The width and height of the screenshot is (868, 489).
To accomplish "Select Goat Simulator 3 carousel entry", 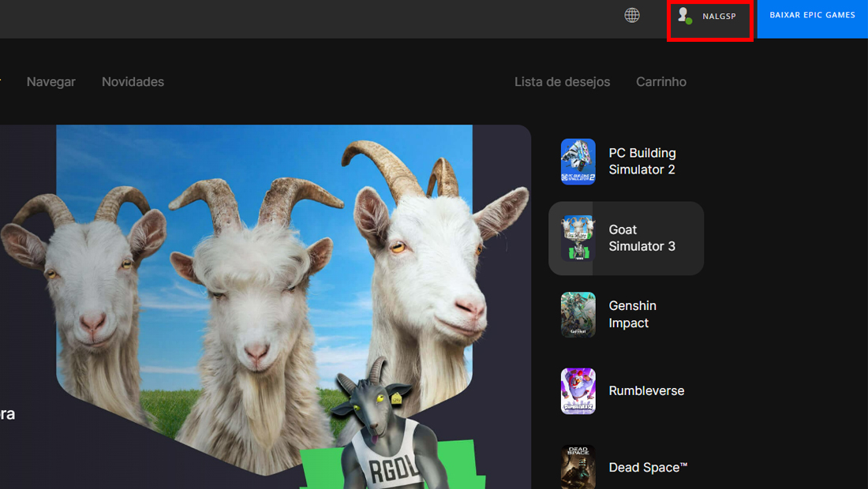I will (626, 238).
